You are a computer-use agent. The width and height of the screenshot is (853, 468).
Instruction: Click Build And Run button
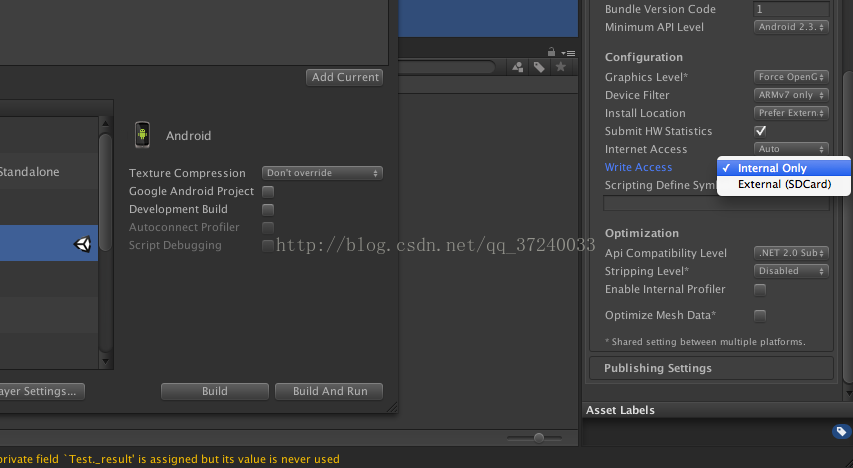coord(329,391)
